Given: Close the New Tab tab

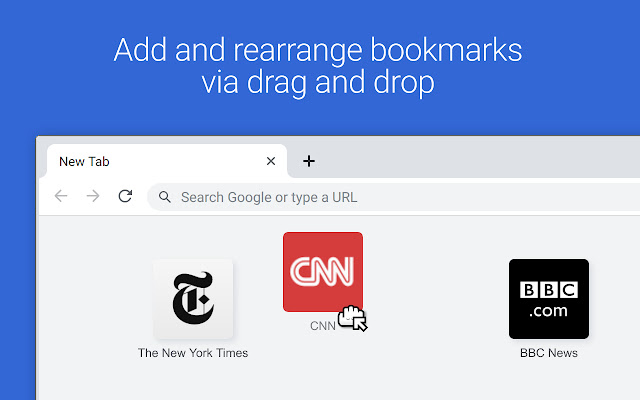Looking at the screenshot, I should tap(271, 161).
